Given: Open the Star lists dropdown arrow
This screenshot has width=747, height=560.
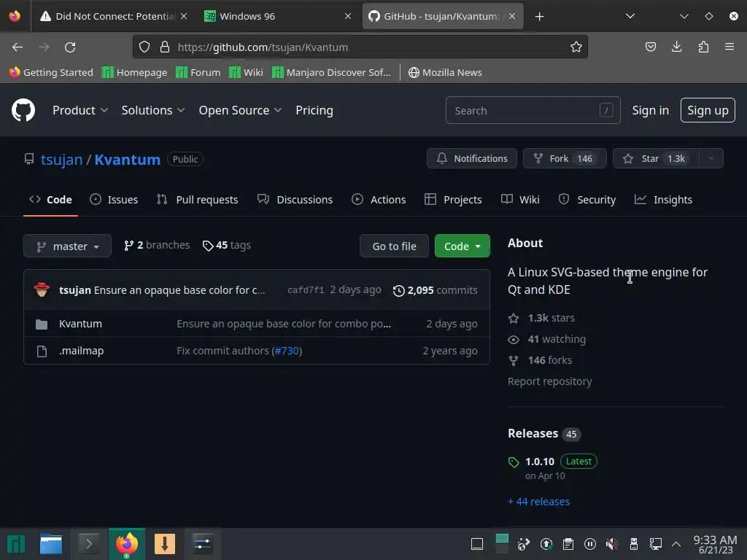Looking at the screenshot, I should pos(711,158).
